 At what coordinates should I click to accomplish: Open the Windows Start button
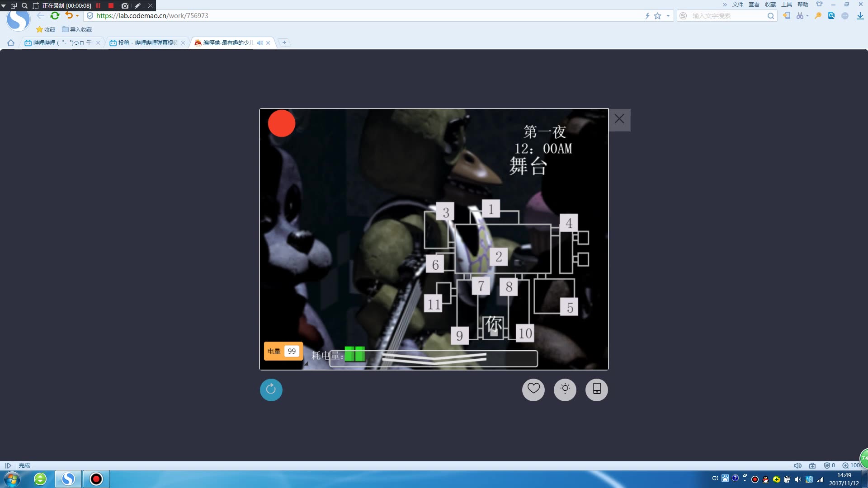point(12,479)
